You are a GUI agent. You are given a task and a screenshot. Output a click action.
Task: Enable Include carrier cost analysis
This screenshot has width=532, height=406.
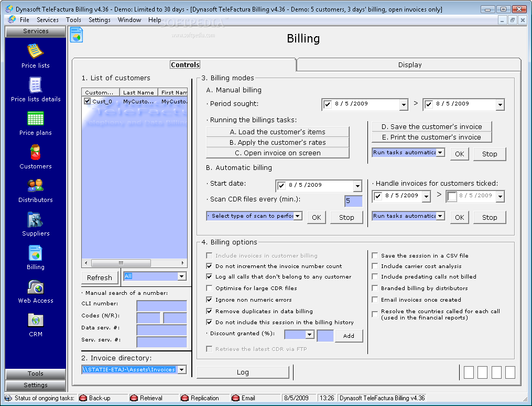pos(375,266)
